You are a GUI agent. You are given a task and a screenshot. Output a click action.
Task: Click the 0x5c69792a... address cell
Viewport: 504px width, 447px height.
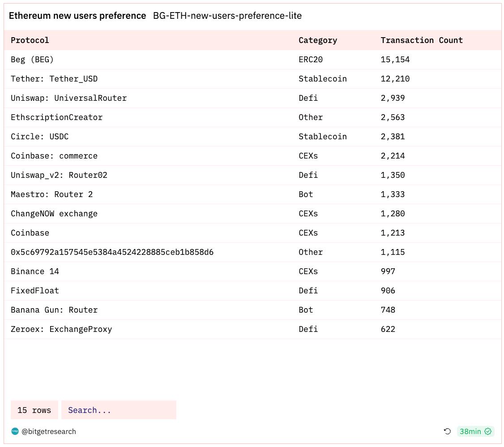[112, 252]
